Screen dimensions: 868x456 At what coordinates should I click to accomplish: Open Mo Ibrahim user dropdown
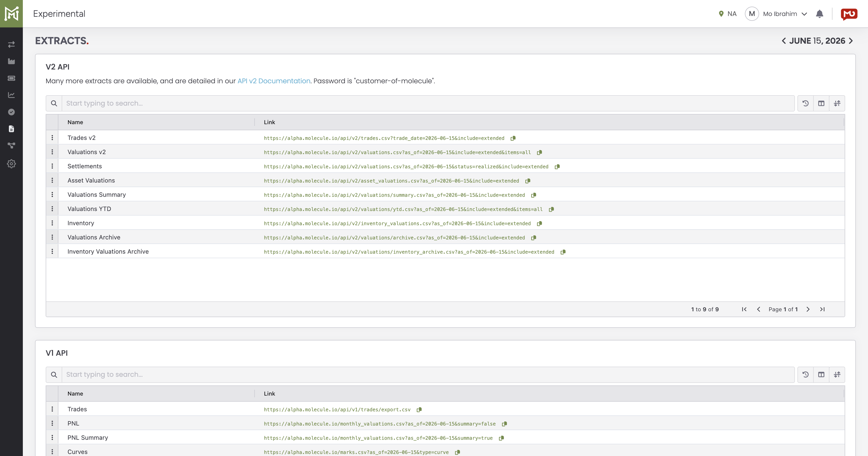785,14
